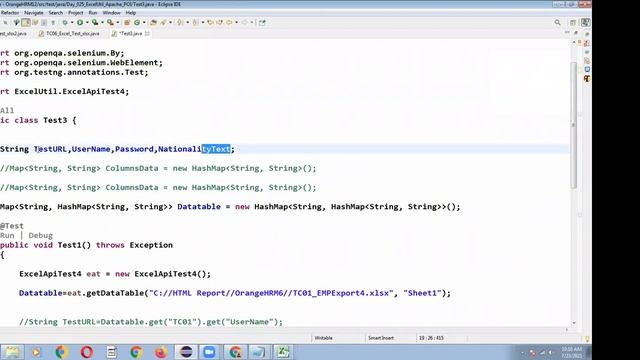Viewport: 640px width, 360px height.
Task: Click the Writable status bar entry
Action: pyautogui.click(x=323, y=338)
